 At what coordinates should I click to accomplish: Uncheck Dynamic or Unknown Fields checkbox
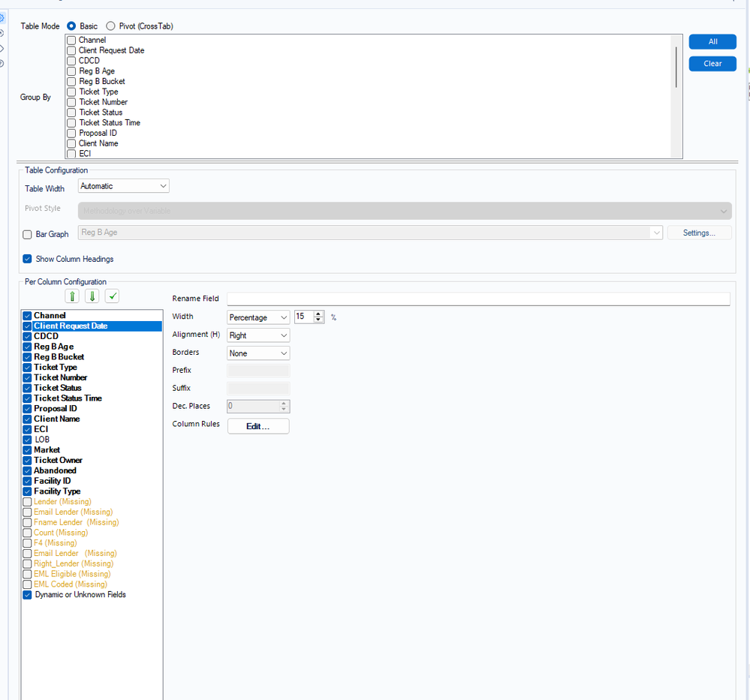click(x=27, y=595)
